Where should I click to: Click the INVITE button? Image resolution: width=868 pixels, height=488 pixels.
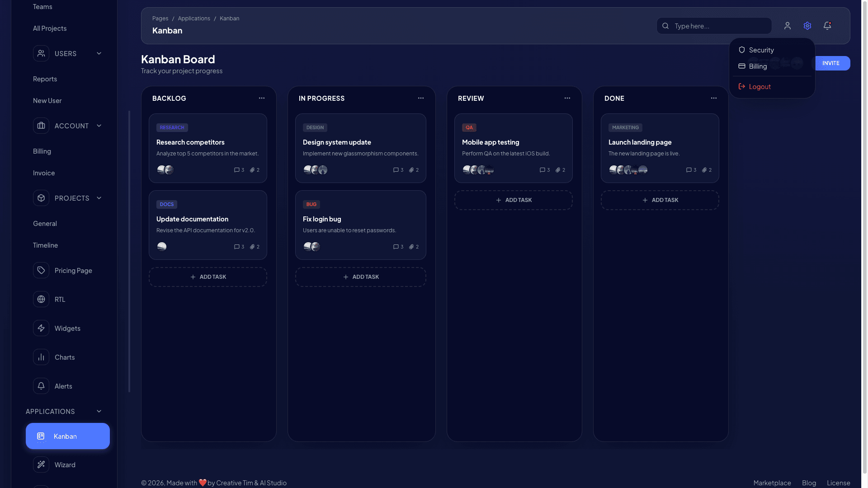(832, 63)
